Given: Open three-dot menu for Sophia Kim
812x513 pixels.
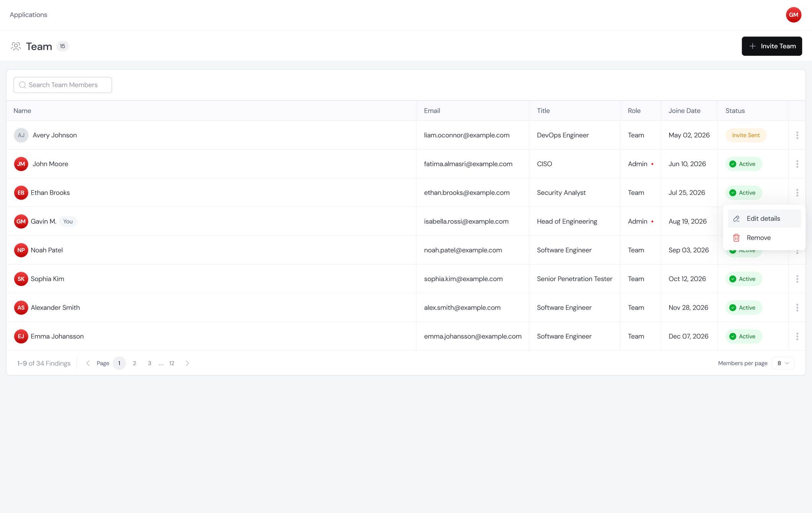Looking at the screenshot, I should [797, 279].
